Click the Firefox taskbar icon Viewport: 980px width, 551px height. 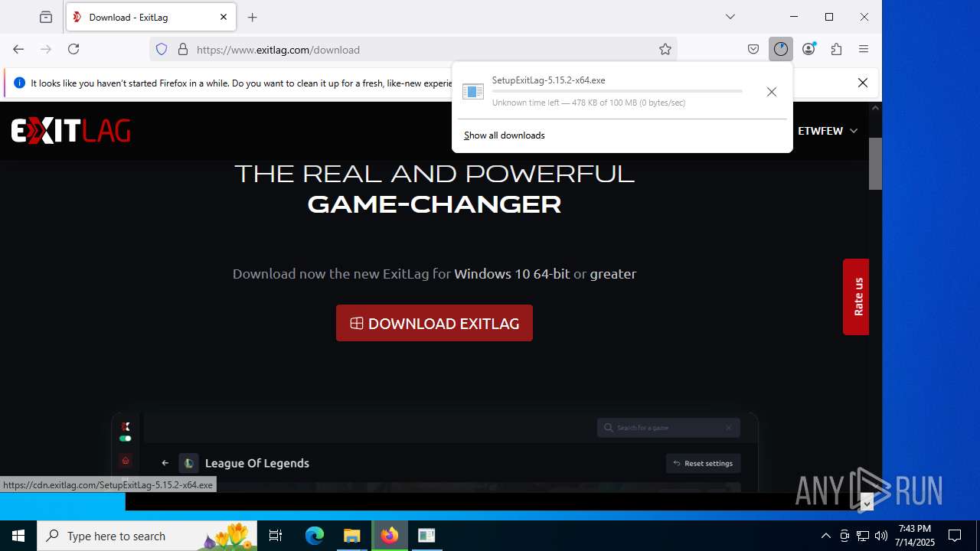coord(390,536)
